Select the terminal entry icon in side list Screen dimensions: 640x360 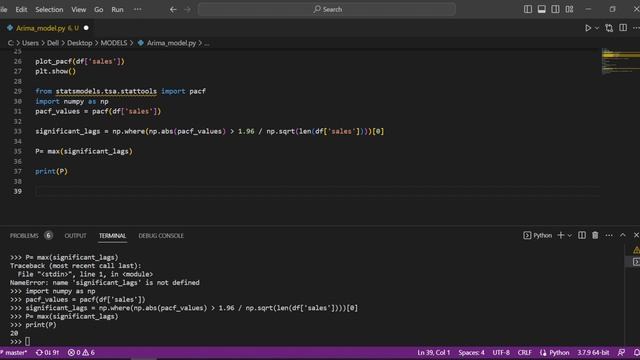click(x=636, y=262)
